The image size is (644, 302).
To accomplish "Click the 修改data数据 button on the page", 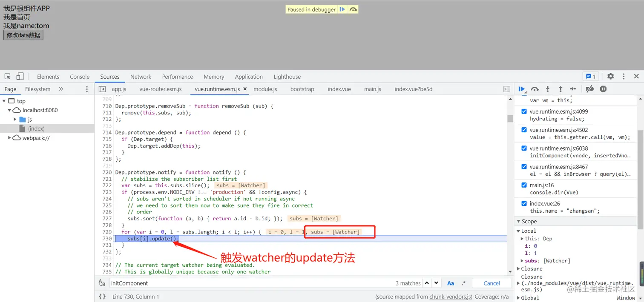I will (23, 35).
